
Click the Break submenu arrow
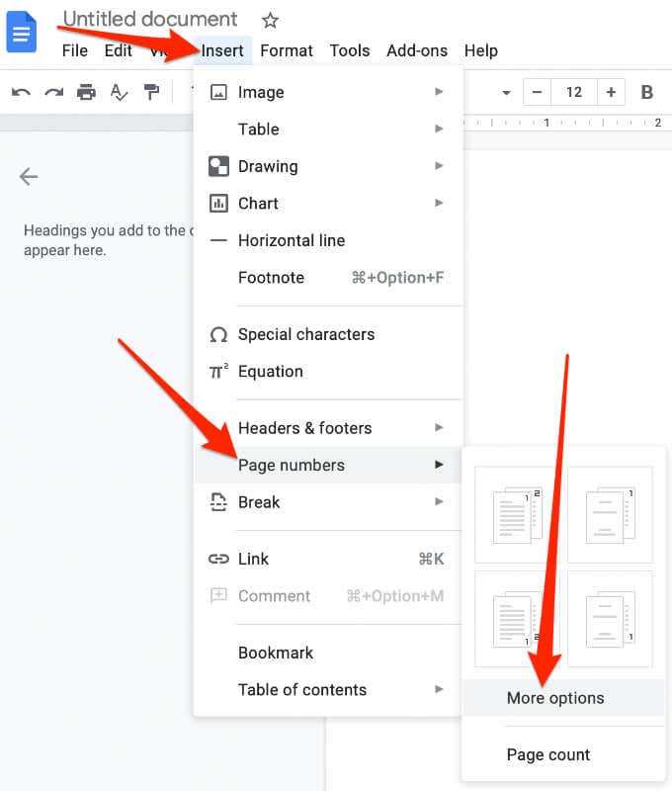[x=439, y=502]
